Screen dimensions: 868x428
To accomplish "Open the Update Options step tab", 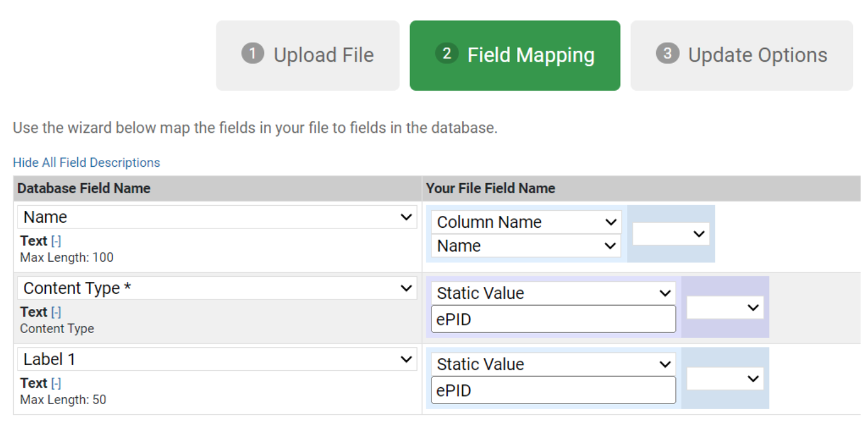I will [x=742, y=55].
